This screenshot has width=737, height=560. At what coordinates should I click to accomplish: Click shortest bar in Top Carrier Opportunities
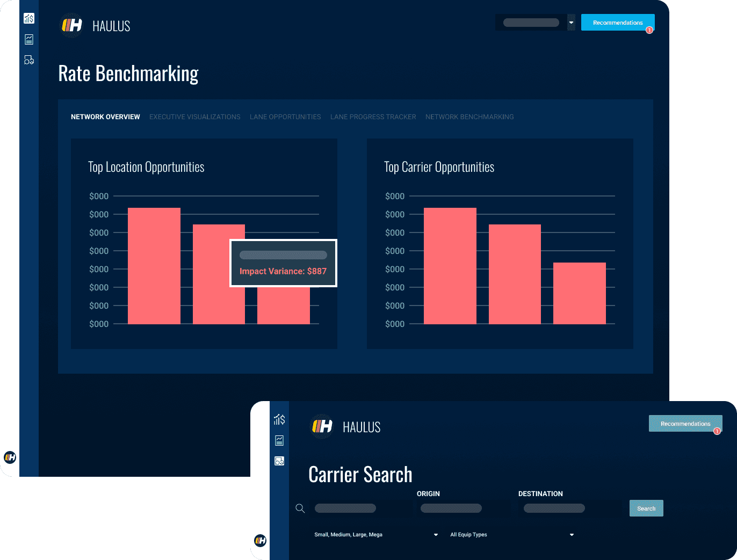coord(580,293)
